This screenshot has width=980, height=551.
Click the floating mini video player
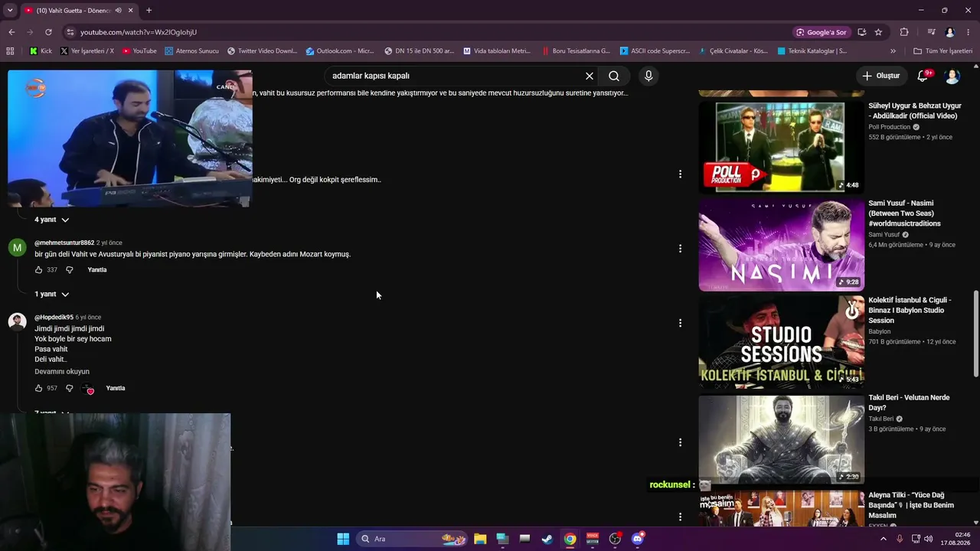coord(129,139)
